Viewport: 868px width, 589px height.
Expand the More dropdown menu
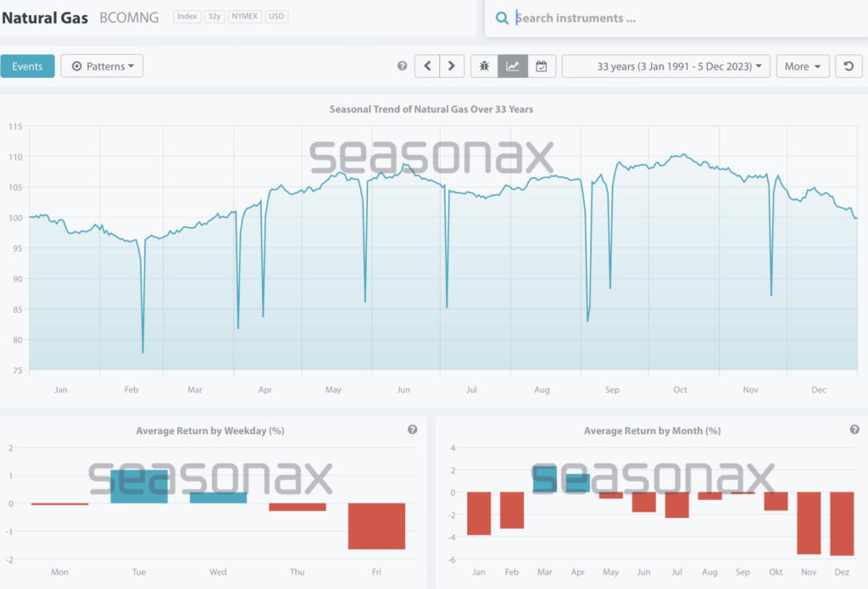click(x=802, y=66)
